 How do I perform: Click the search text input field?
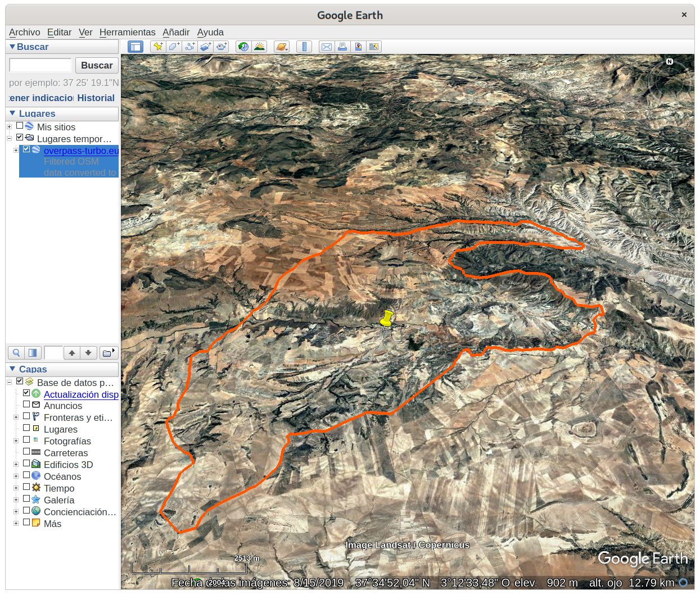40,65
